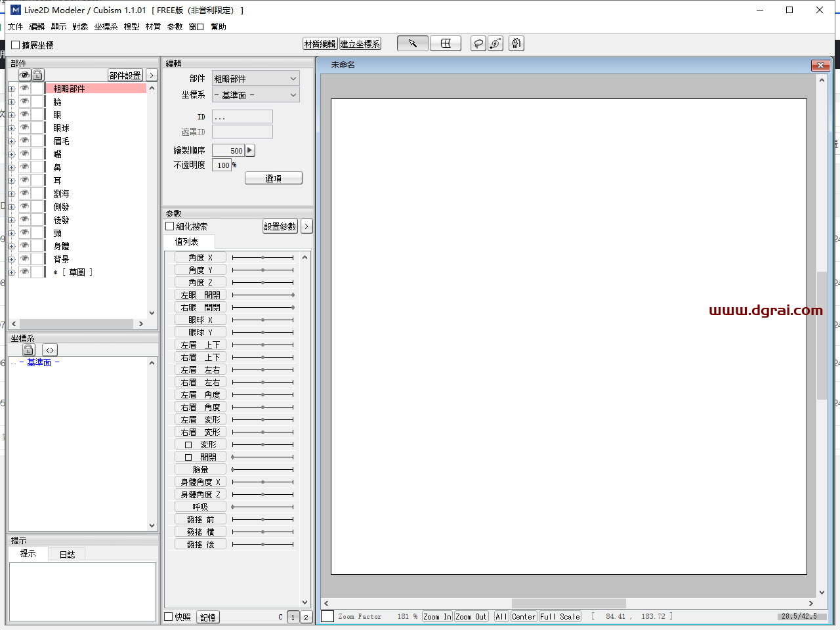
Task: Select the deformer grid tool
Action: [x=446, y=43]
